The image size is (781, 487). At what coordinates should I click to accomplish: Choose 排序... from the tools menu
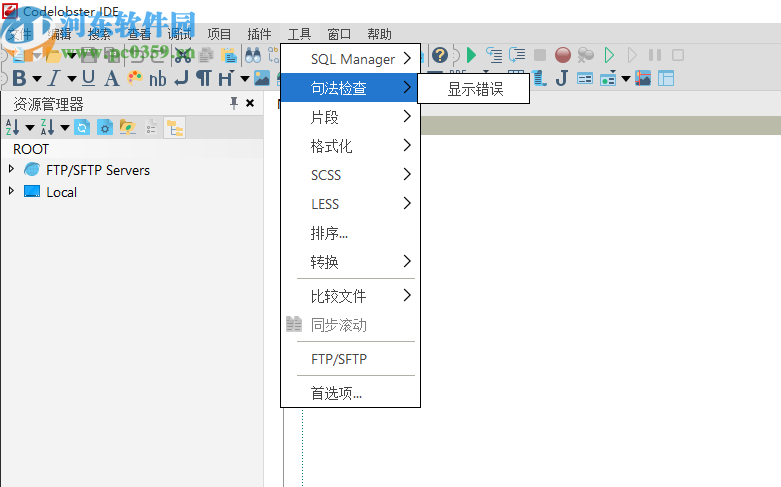(351, 233)
